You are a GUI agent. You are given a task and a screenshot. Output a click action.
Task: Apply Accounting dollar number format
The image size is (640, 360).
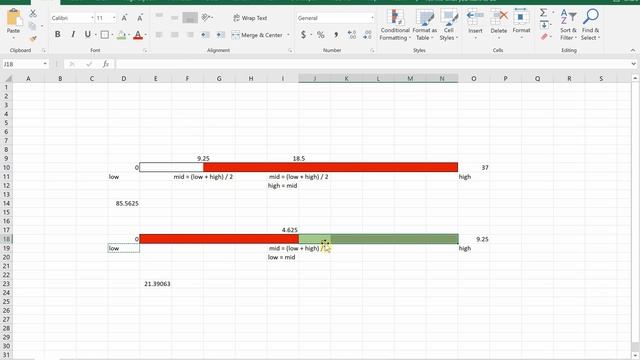[x=303, y=35]
